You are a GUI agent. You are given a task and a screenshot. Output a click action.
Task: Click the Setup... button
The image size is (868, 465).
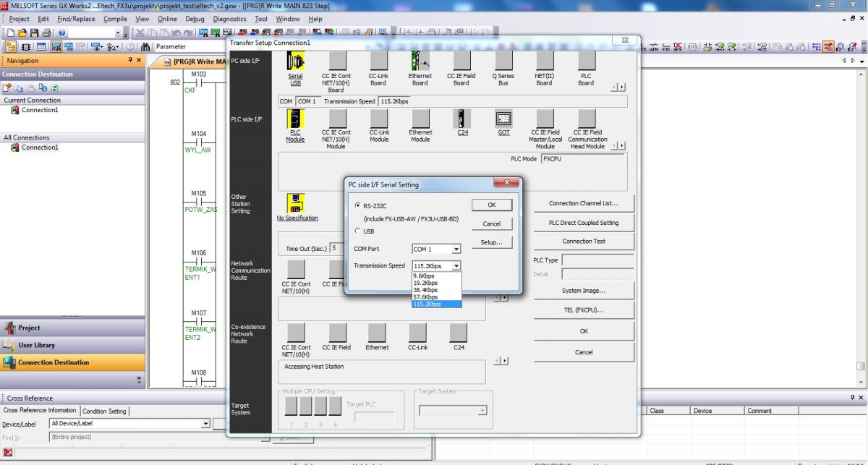(x=492, y=242)
